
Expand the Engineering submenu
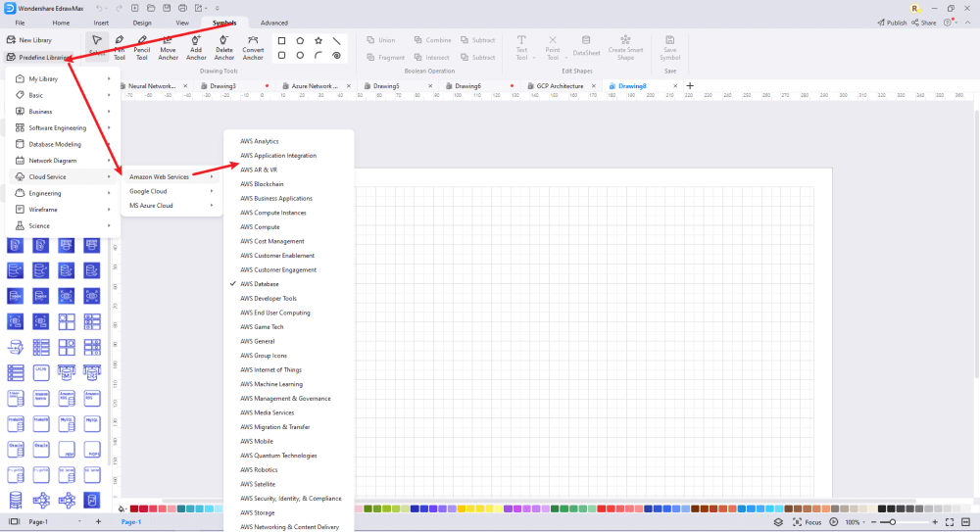coord(63,193)
